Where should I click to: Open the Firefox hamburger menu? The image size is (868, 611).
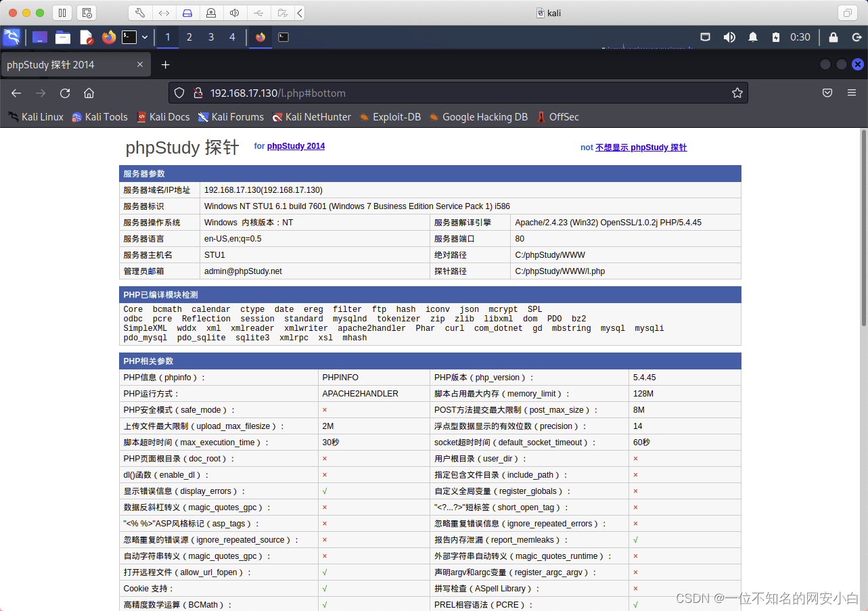(852, 93)
